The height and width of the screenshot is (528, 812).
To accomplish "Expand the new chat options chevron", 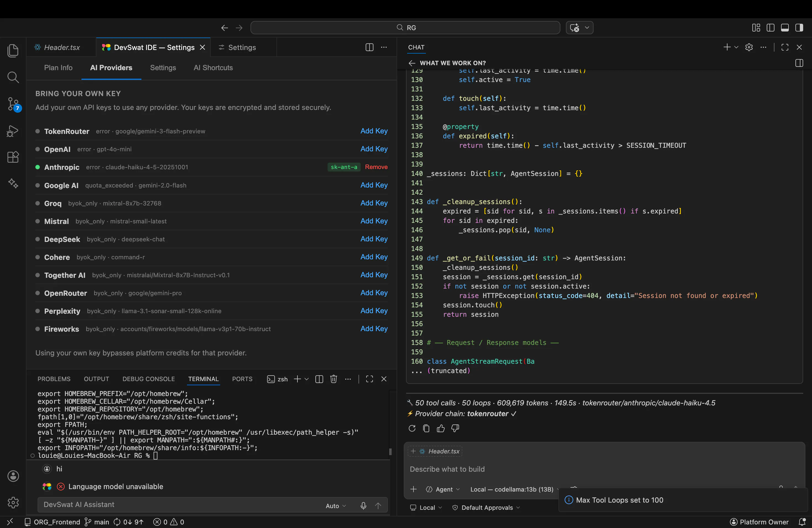I will 736,47.
